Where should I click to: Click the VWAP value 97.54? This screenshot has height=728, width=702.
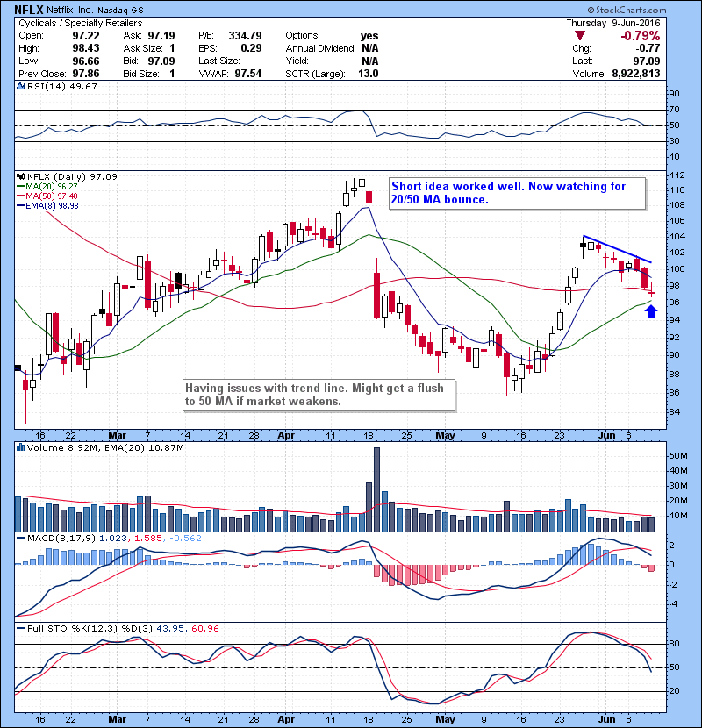coord(248,74)
